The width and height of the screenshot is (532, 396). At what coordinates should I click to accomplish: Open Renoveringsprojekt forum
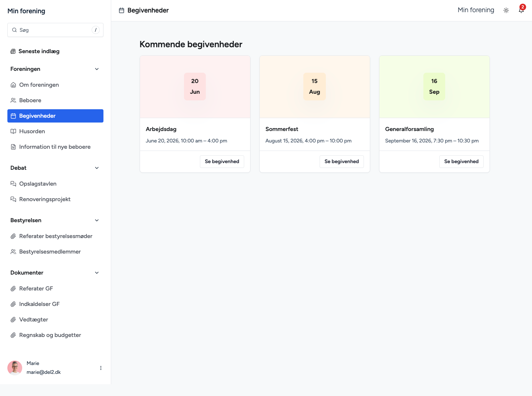click(x=55, y=199)
